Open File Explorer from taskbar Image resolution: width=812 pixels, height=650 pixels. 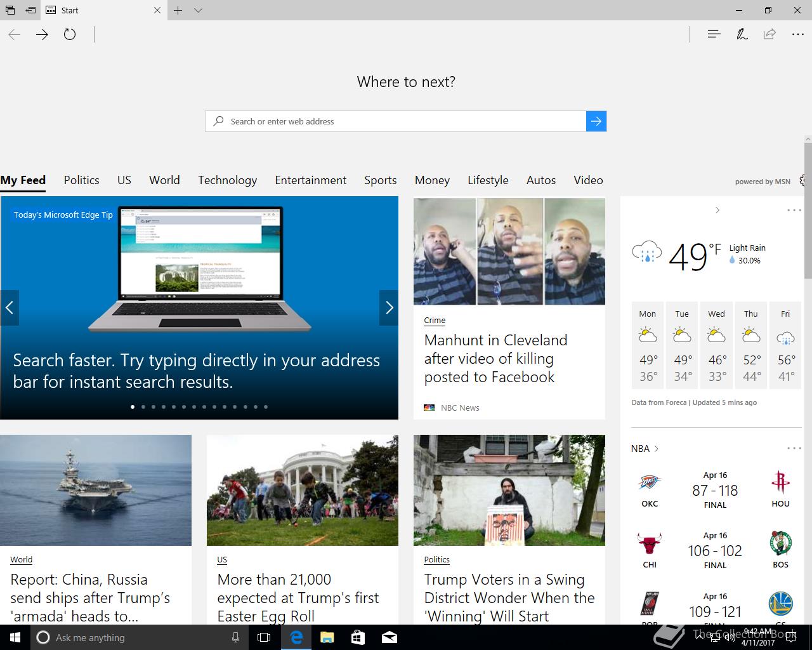pos(327,637)
